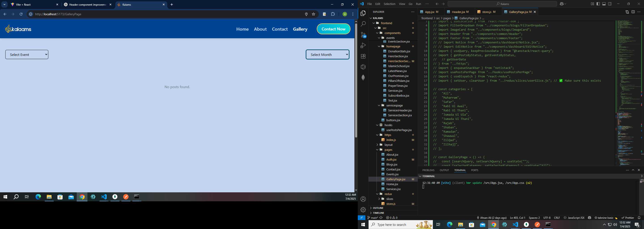The image size is (644, 229).
Task: Bookmark this page with the star icon
Action: pyautogui.click(x=314, y=14)
